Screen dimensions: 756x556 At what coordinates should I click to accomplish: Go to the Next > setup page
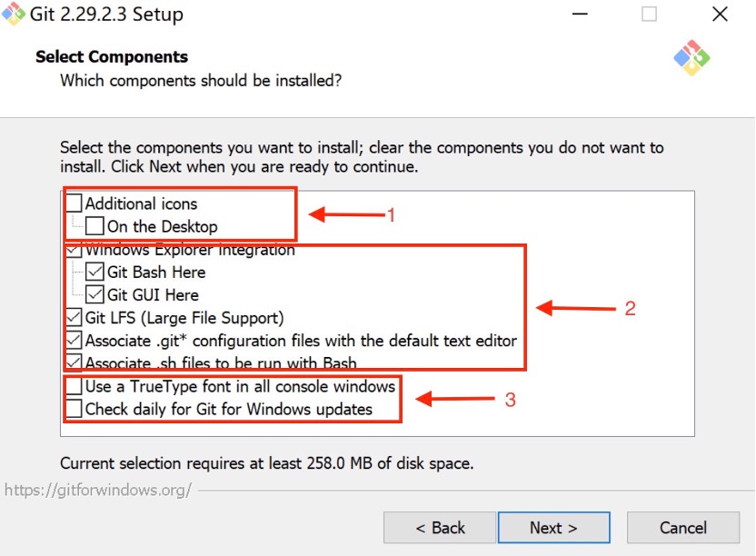pos(554,528)
